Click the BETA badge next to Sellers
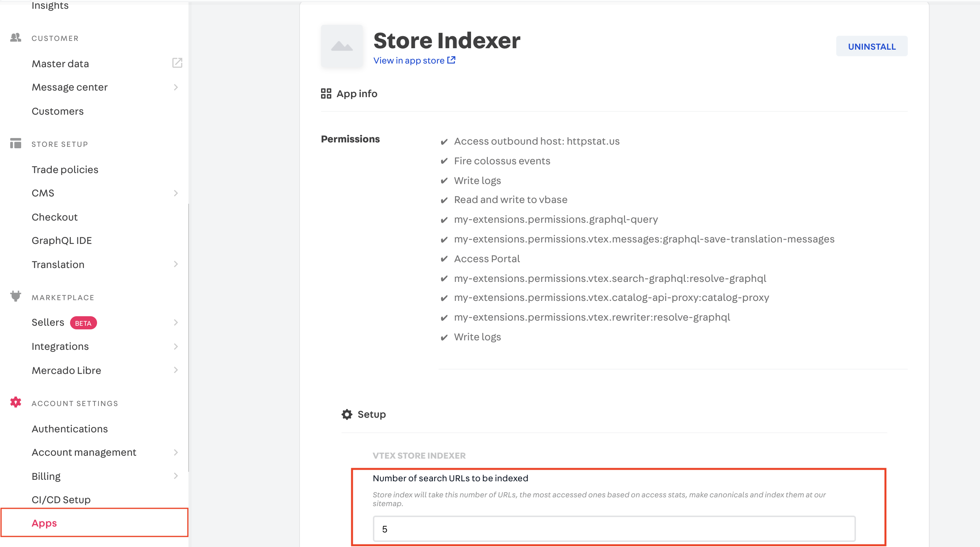The image size is (980, 547). (x=83, y=323)
